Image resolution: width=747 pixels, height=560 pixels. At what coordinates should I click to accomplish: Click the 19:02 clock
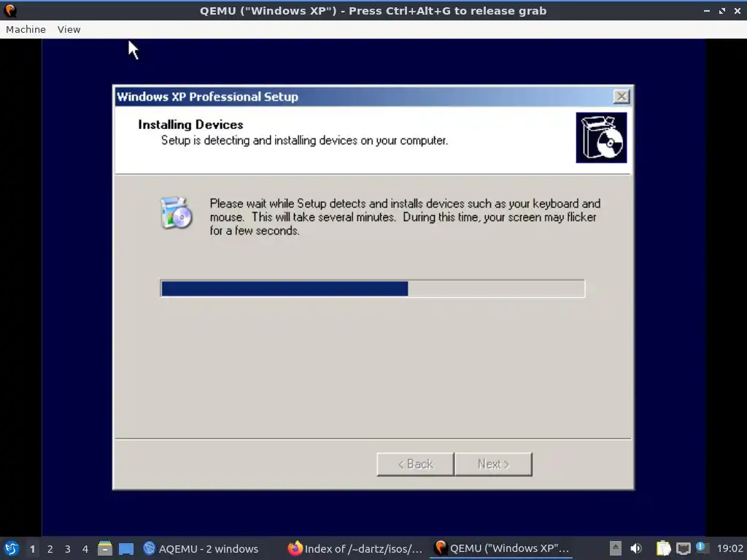tap(729, 548)
